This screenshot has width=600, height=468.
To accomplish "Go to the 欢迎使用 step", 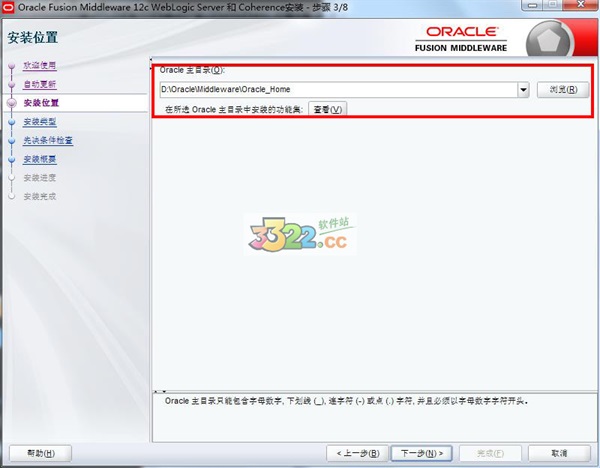I will pyautogui.click(x=40, y=65).
